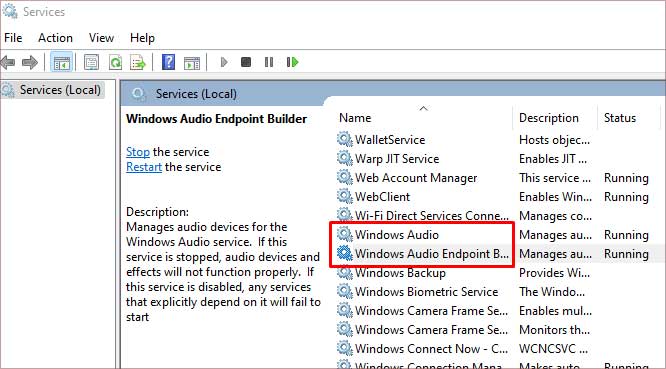Sort by Name column header

pos(355,118)
